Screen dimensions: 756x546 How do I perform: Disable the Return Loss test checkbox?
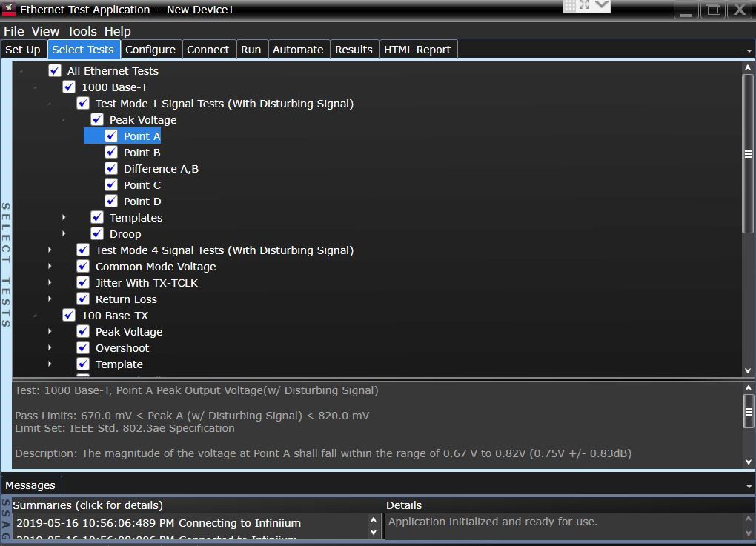click(x=83, y=299)
